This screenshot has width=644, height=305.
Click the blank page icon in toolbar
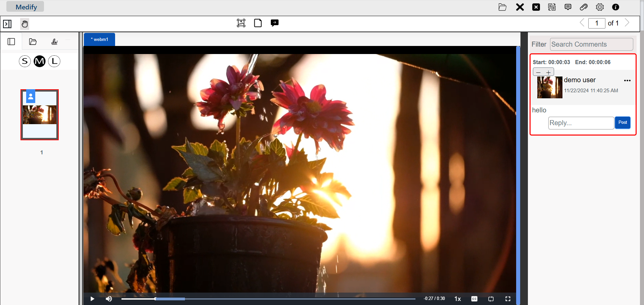click(x=258, y=23)
